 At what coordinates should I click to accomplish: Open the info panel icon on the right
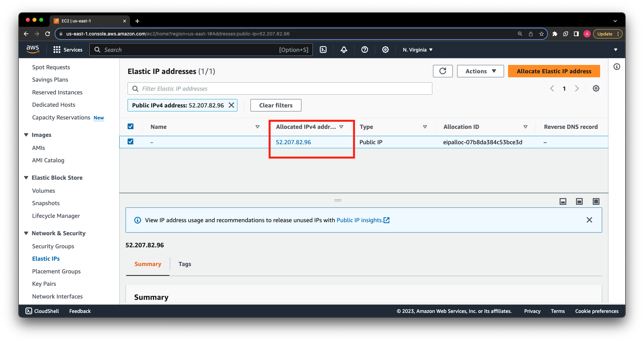pos(617,67)
